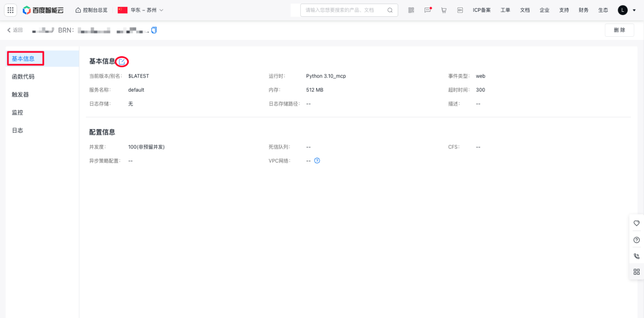Click the search magnifier icon

click(390, 10)
